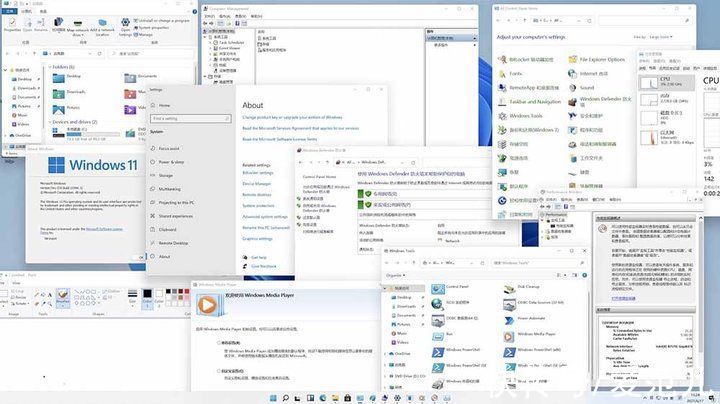This screenshot has width=720, height=404.
Task: Open Windows Tools in Control Panel items
Action: coord(526,116)
